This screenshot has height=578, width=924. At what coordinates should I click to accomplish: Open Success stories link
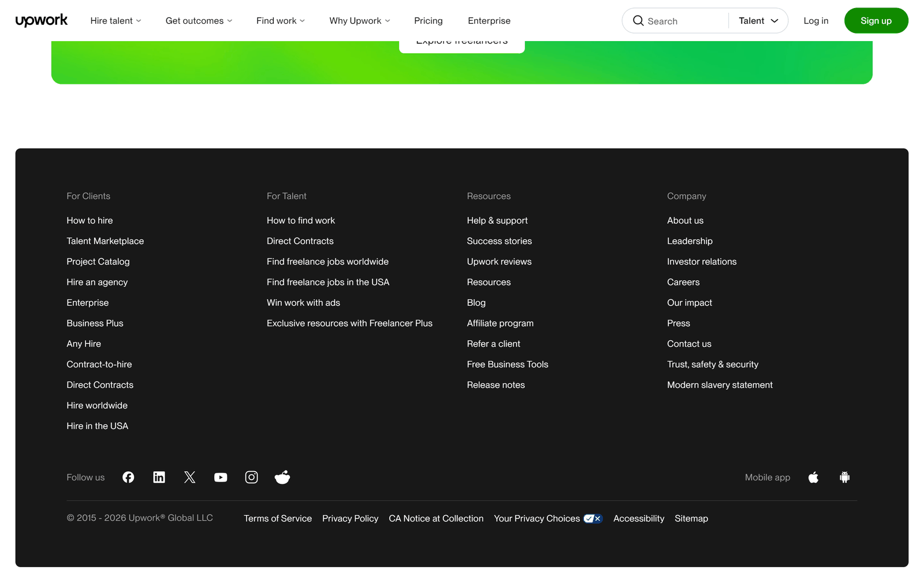click(x=500, y=241)
